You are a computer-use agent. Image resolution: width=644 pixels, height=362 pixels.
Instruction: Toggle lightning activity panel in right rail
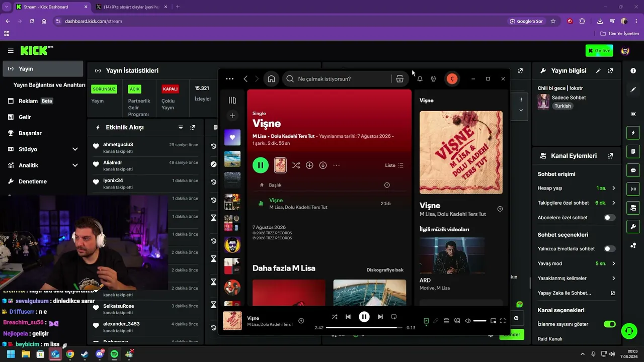tap(633, 133)
